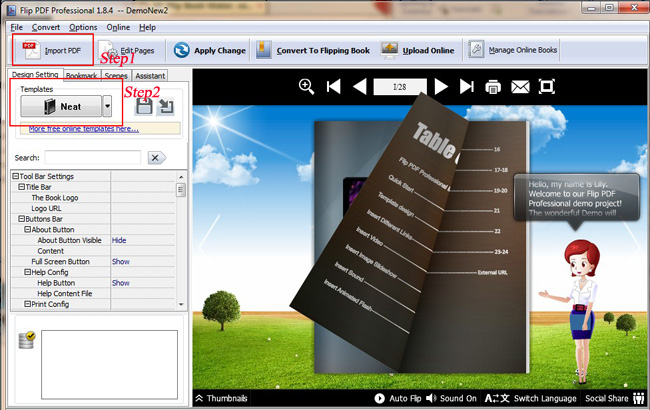Switch to the Assistant tab

150,75
